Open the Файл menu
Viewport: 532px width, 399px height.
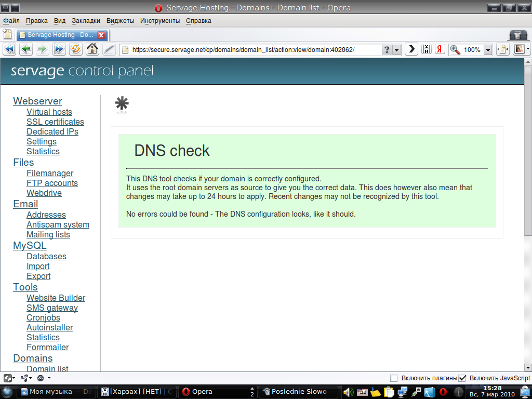point(11,21)
